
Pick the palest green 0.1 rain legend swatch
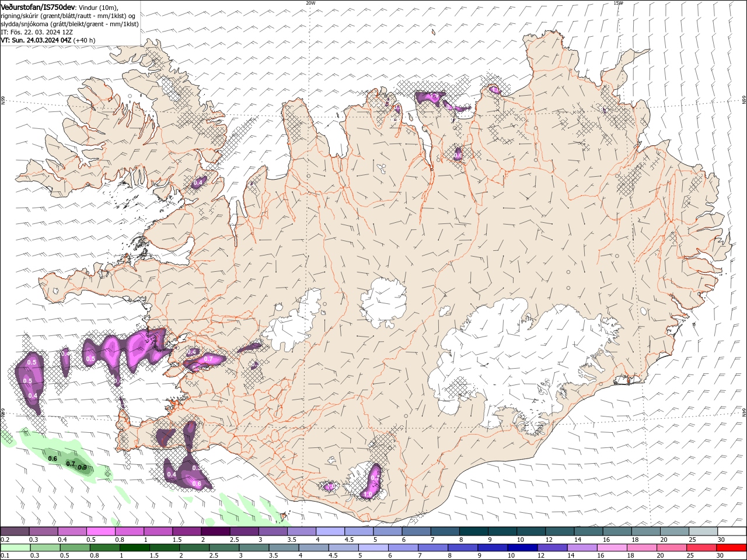pyautogui.click(x=15, y=548)
